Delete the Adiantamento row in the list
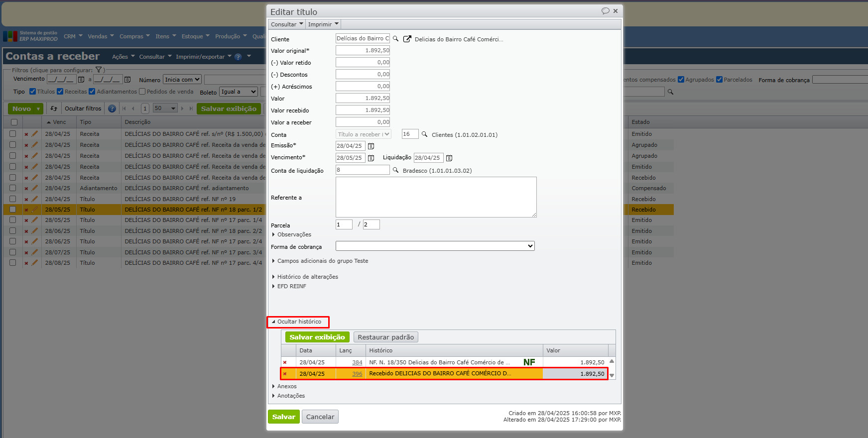Viewport: 868px width, 438px height. pyautogui.click(x=26, y=189)
